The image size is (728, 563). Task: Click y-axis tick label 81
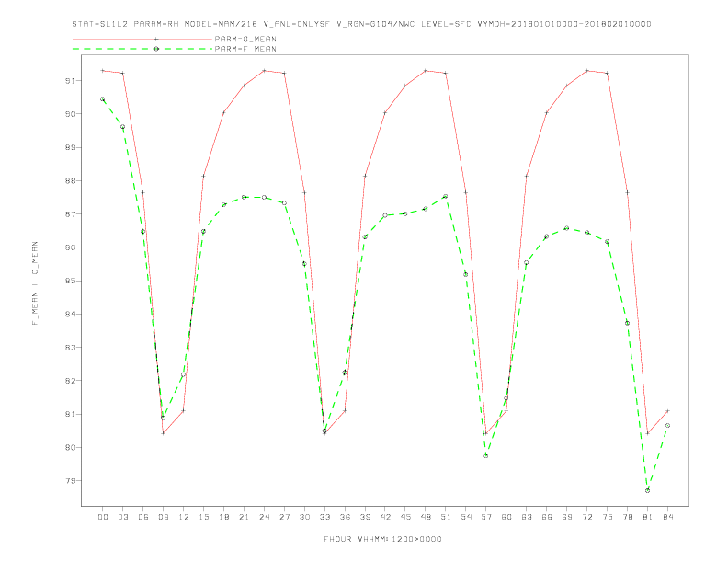[70, 414]
